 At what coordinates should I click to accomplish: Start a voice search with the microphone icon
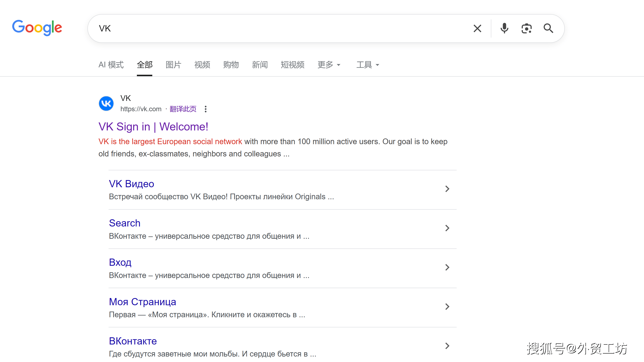click(x=504, y=28)
